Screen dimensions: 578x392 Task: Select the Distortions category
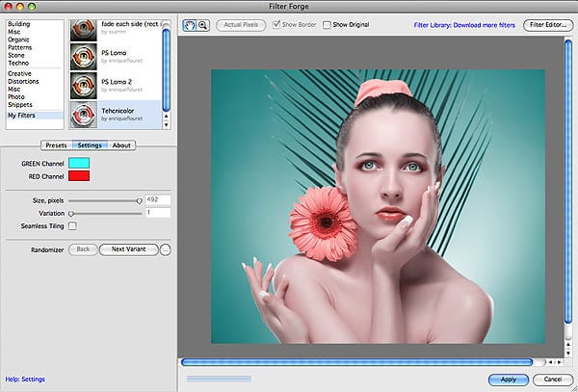click(23, 82)
